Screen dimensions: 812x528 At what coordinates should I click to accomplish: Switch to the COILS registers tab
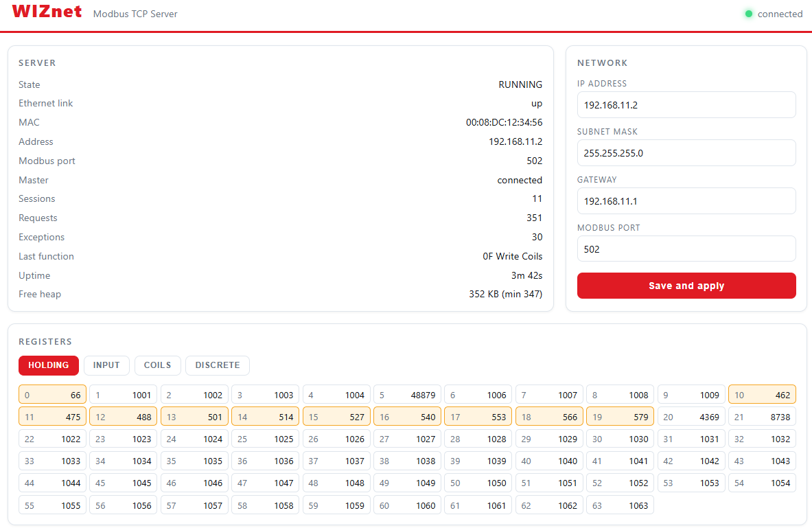[x=157, y=365]
